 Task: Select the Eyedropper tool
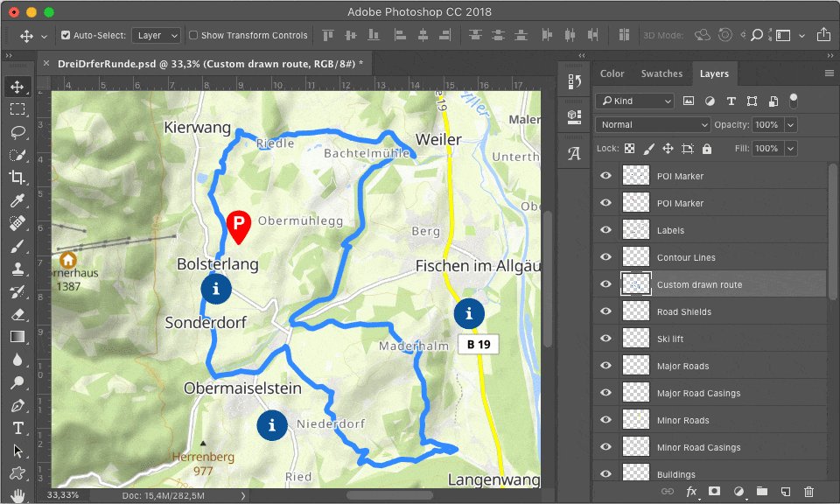17,200
